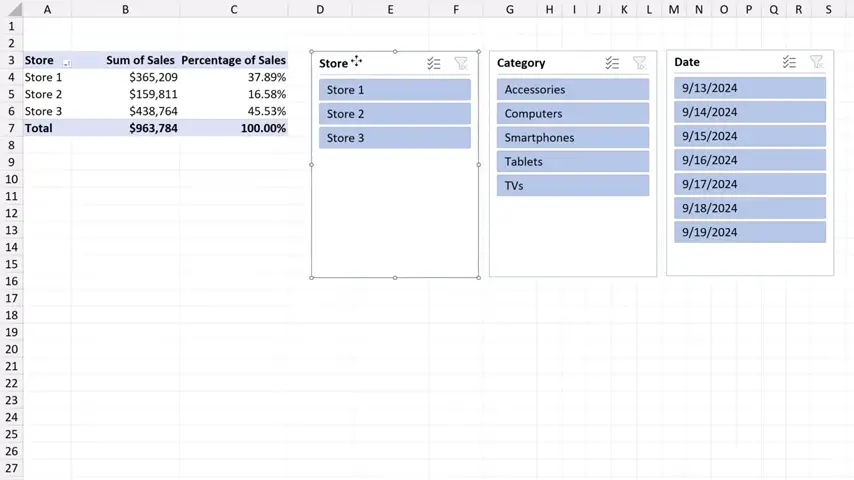Choose Smartphones in the Category slicer

pos(572,138)
